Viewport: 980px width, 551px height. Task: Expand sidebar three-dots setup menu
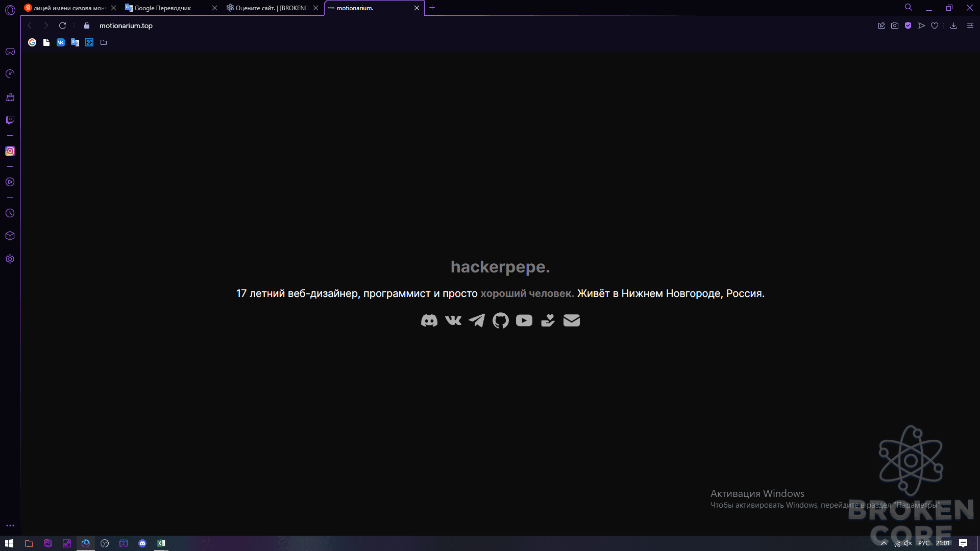(10, 525)
